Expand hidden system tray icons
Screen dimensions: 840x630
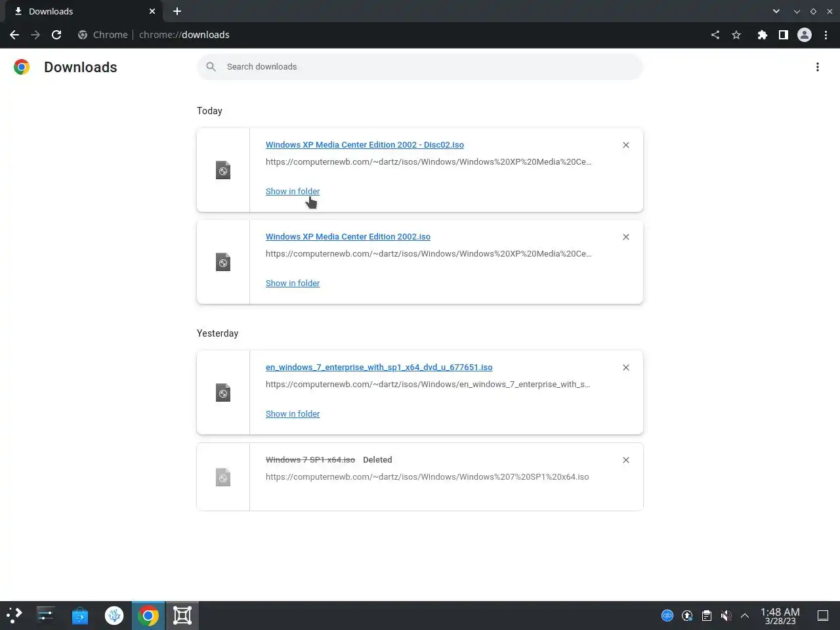[x=745, y=616]
